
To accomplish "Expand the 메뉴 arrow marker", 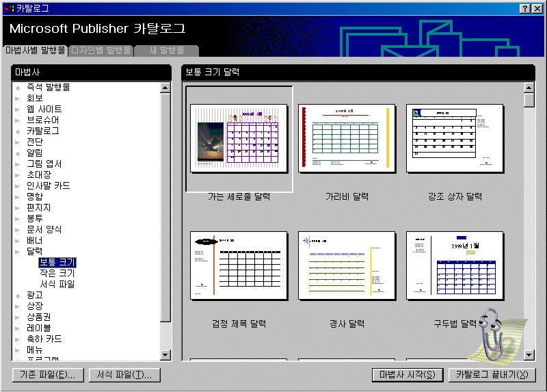I will coord(18,350).
